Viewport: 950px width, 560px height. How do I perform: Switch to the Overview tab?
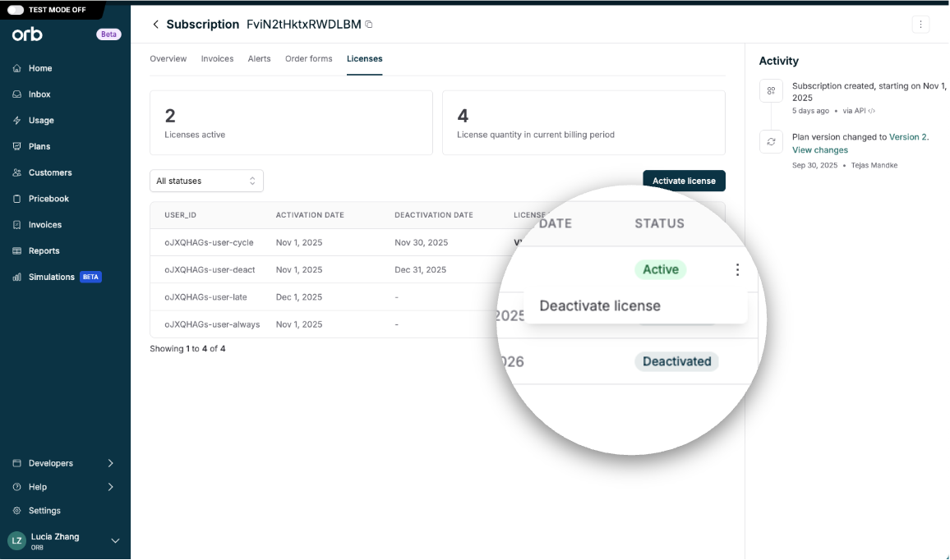tap(168, 59)
